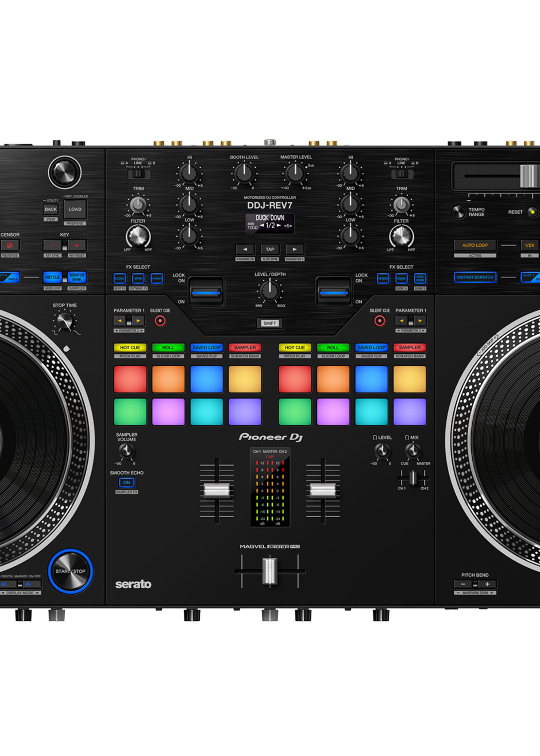Click the SAMPLER VOLUME knob
This screenshot has width=540, height=756.
click(x=127, y=451)
